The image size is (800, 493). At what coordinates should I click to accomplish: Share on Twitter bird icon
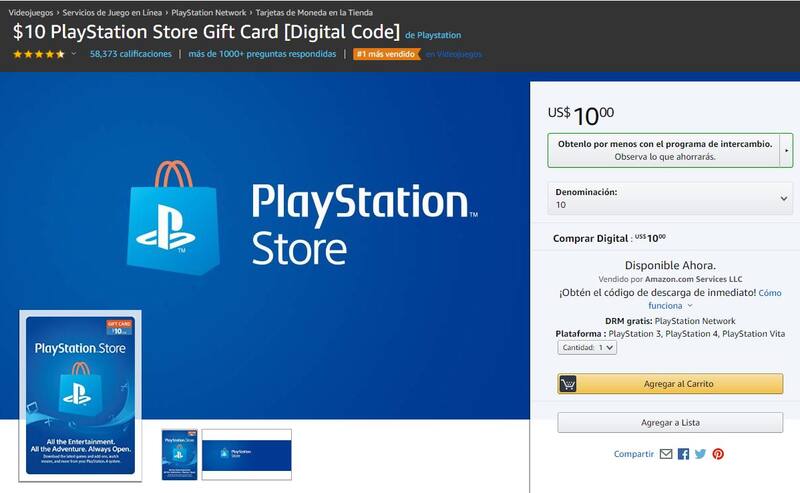point(701,454)
